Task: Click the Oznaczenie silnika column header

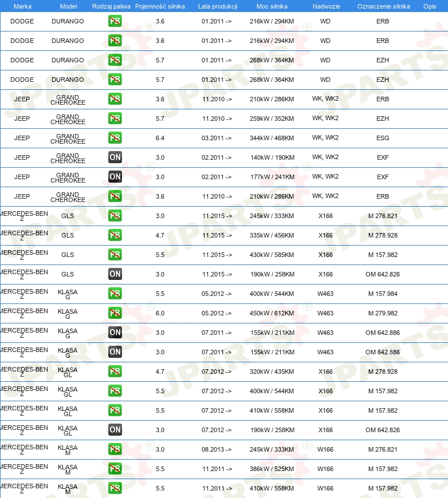Action: click(383, 6)
